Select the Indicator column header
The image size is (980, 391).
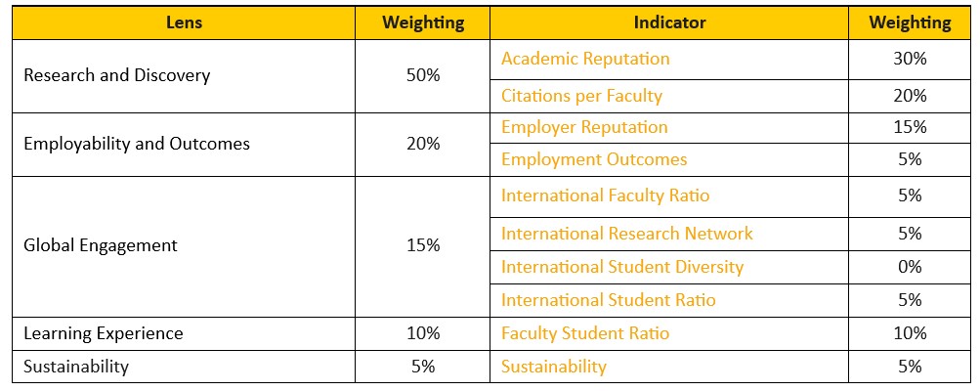[x=669, y=22]
